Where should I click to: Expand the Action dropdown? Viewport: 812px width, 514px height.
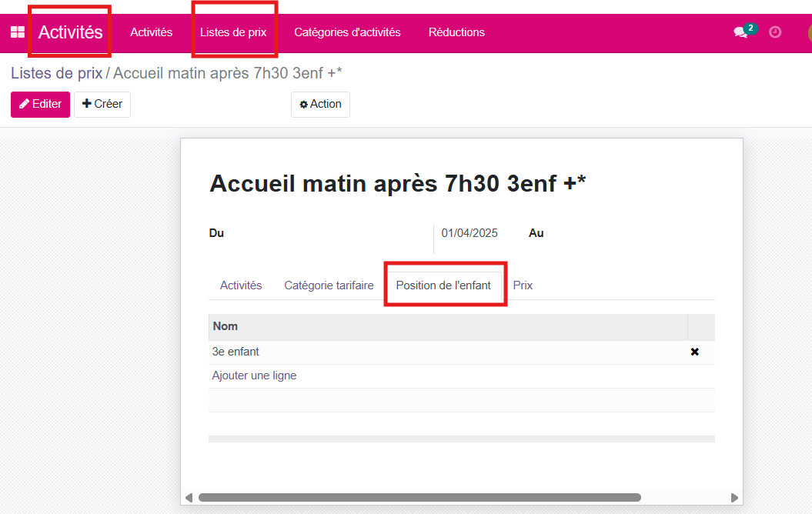click(x=320, y=104)
